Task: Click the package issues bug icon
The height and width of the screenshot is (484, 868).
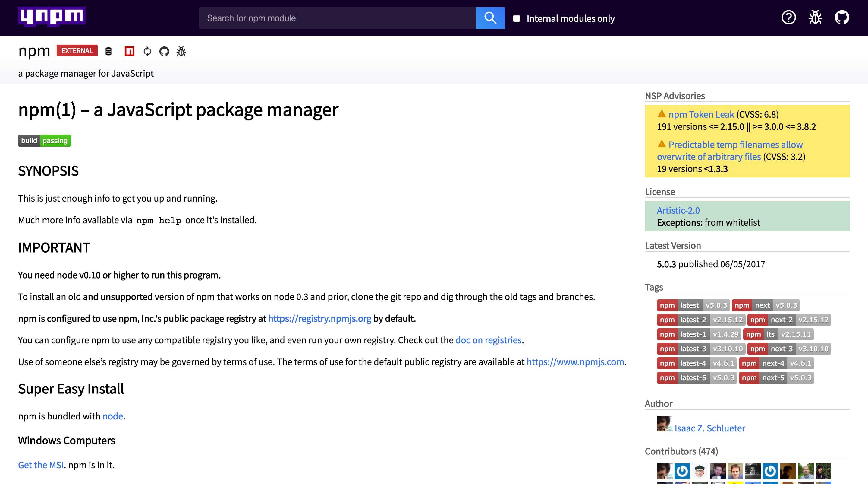Action: (181, 51)
